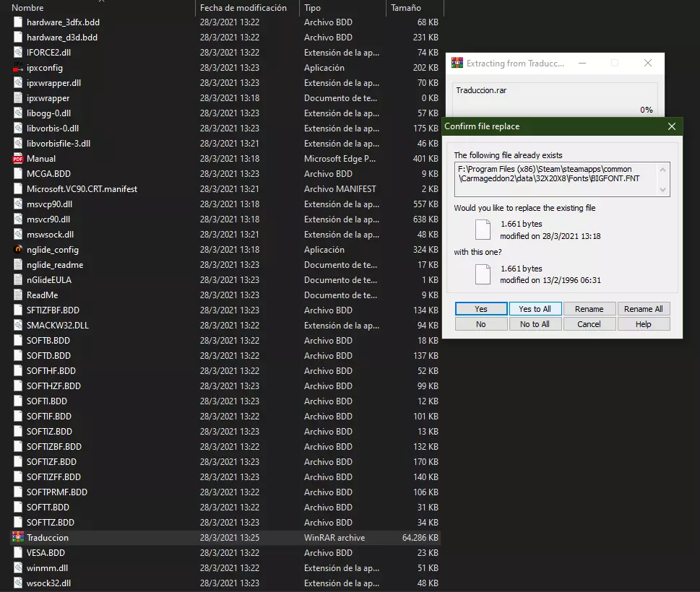
Task: Select the hardware_d3d.bdd file name
Action: coord(62,38)
